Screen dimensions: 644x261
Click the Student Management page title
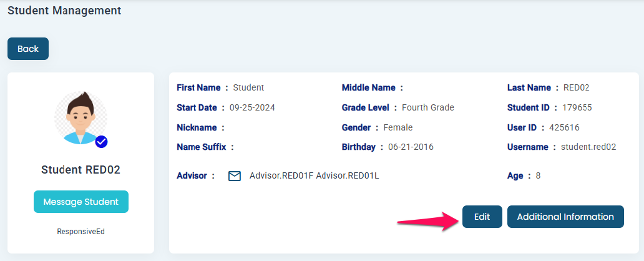[64, 11]
